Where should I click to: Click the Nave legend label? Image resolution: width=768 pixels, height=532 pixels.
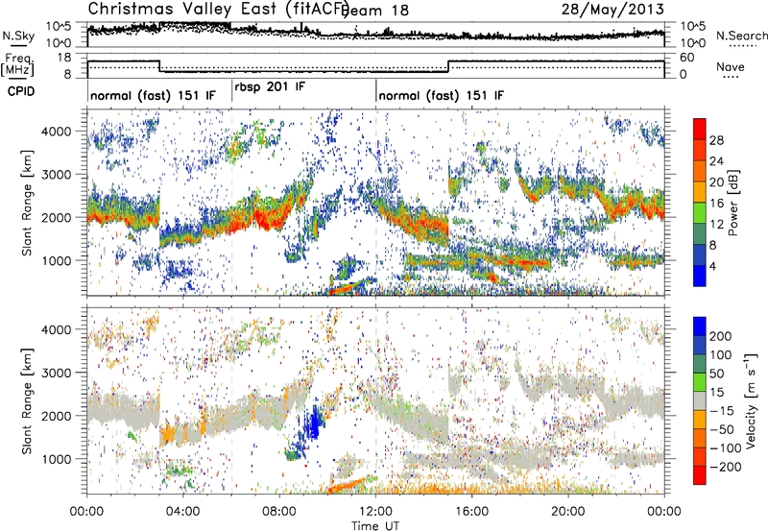click(x=730, y=66)
